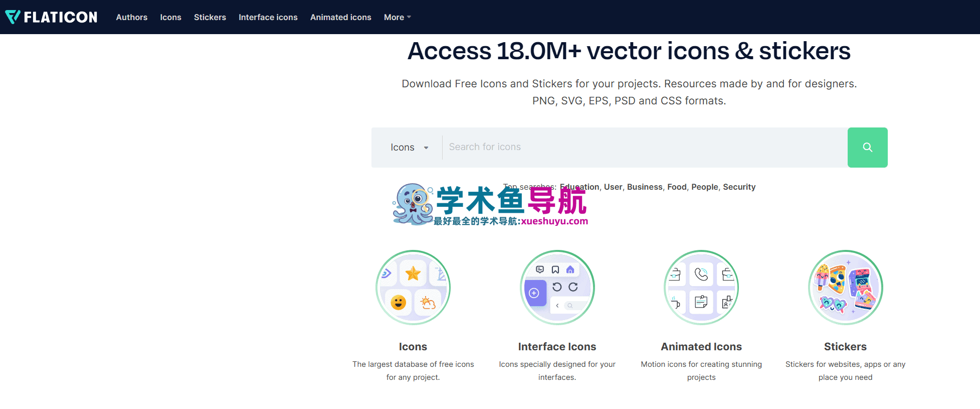The width and height of the screenshot is (980, 409).
Task: Expand the More menu
Action: point(398,17)
